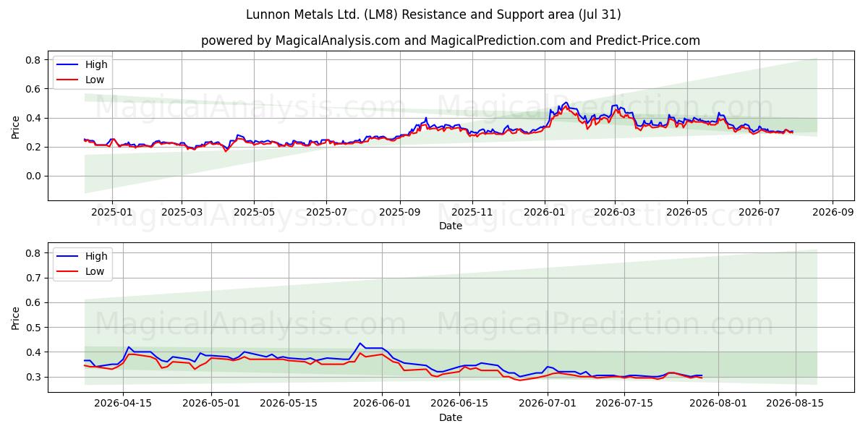
Task: Click the '2026-05-01' tick label on bottom chart
Action: pyautogui.click(x=212, y=404)
